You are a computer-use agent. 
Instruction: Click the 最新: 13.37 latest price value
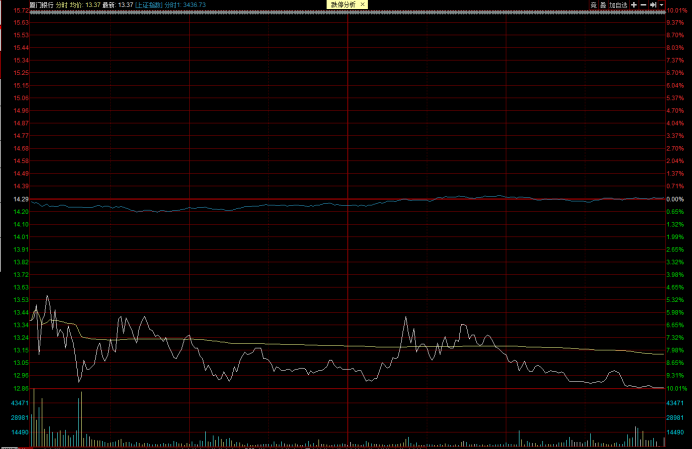117,5
